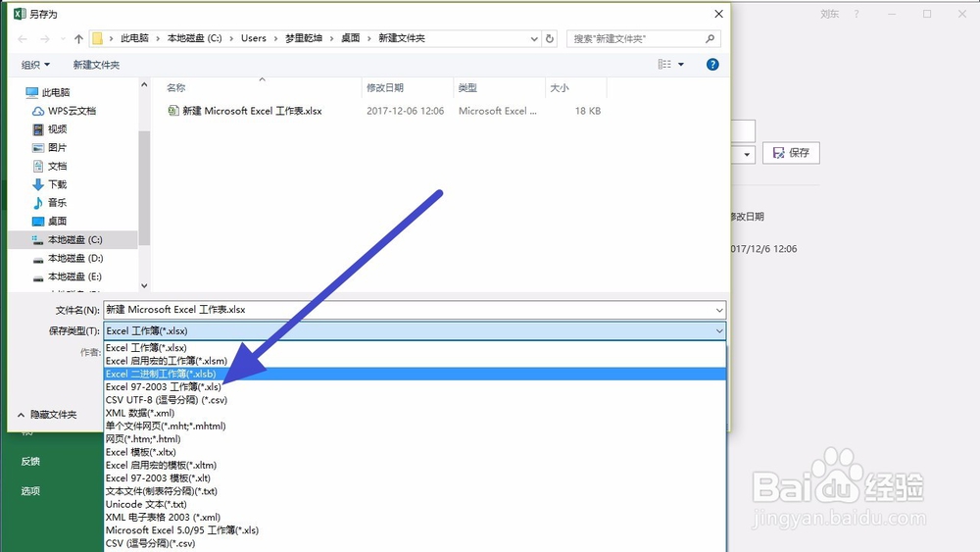
Task: Choose Unicode 文本(*.txt) option
Action: (415, 505)
